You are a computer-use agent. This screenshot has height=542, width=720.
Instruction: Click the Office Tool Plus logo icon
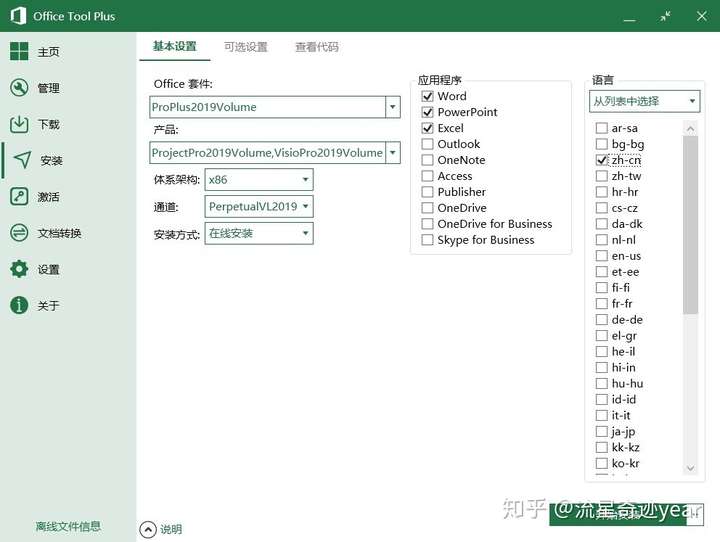pyautogui.click(x=18, y=16)
